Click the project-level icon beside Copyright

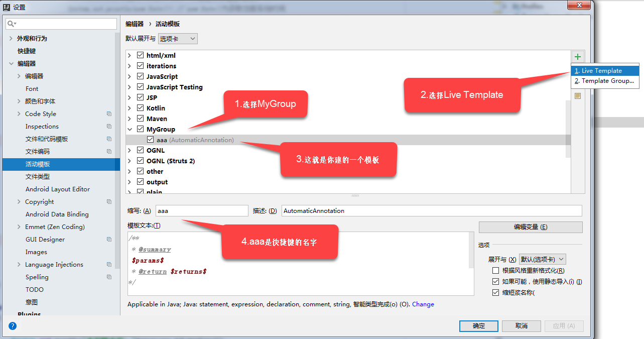point(109,202)
